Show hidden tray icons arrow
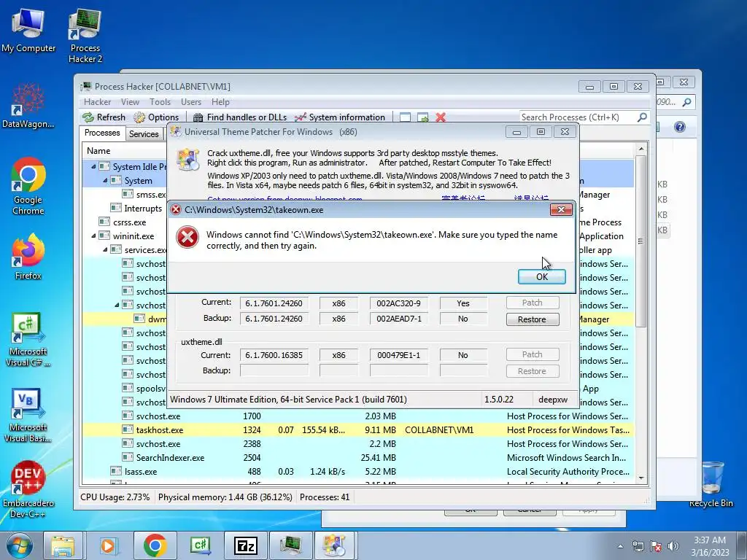This screenshot has height=560, width=747. [620, 547]
